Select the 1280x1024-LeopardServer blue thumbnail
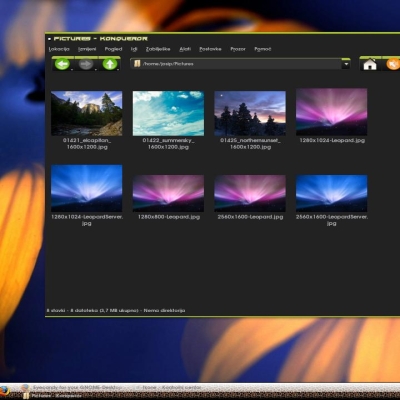Image resolution: width=400 pixels, height=400 pixels. coord(87,188)
